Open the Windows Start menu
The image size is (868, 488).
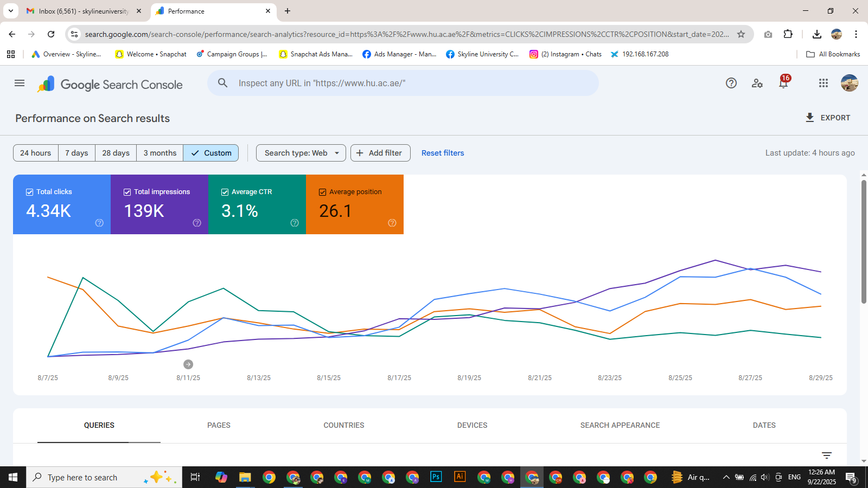pyautogui.click(x=13, y=477)
